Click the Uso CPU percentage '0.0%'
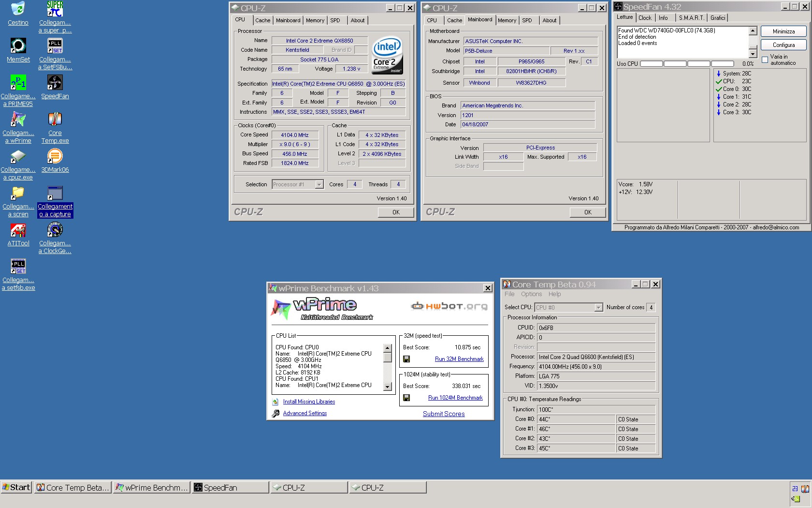The image size is (812, 508). [748, 64]
